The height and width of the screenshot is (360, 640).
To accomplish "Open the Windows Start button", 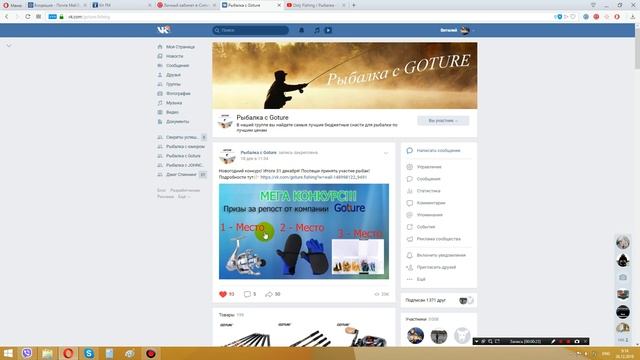I will [8, 353].
